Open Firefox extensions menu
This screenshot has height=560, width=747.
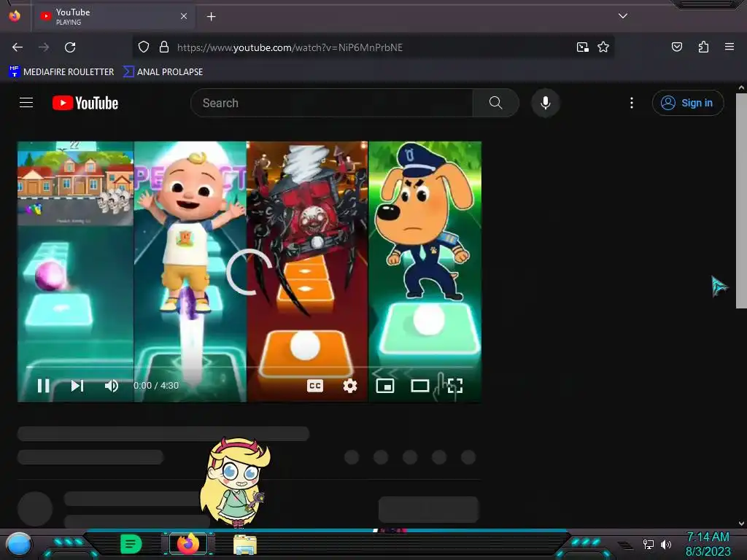click(703, 47)
